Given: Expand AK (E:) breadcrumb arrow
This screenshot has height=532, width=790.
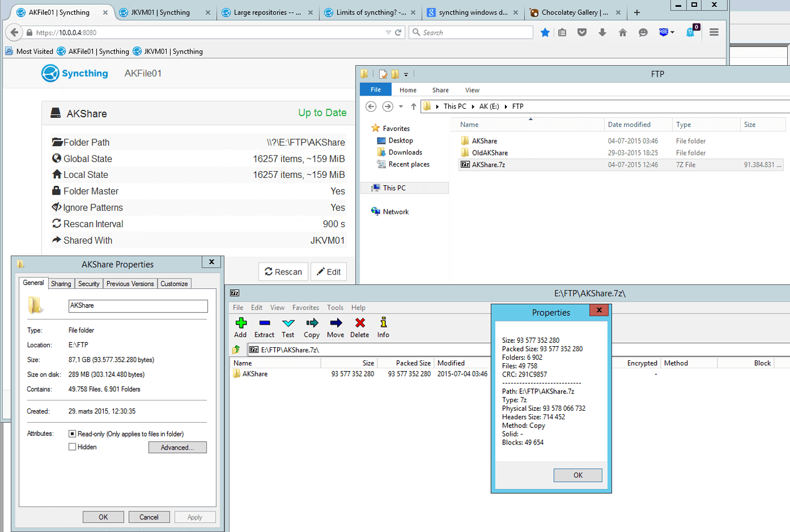Looking at the screenshot, I should 506,106.
